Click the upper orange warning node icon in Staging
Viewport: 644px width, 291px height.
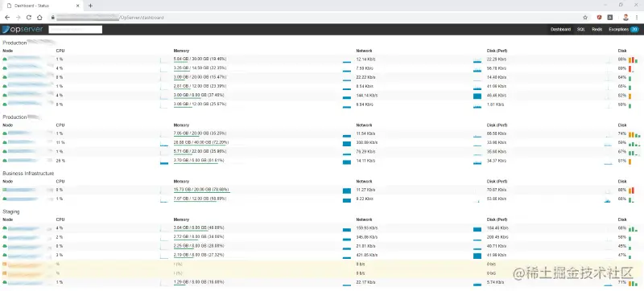(x=5, y=264)
